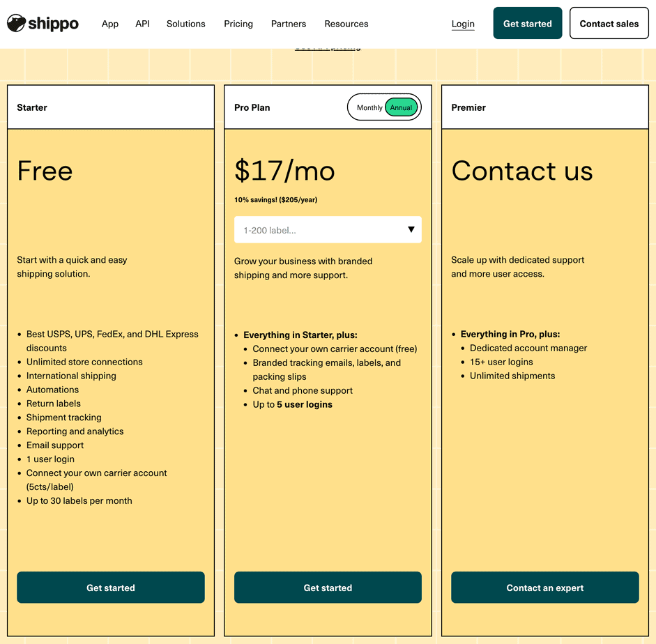Click the $17/mo price text
This screenshot has width=656, height=644.
pos(284,171)
